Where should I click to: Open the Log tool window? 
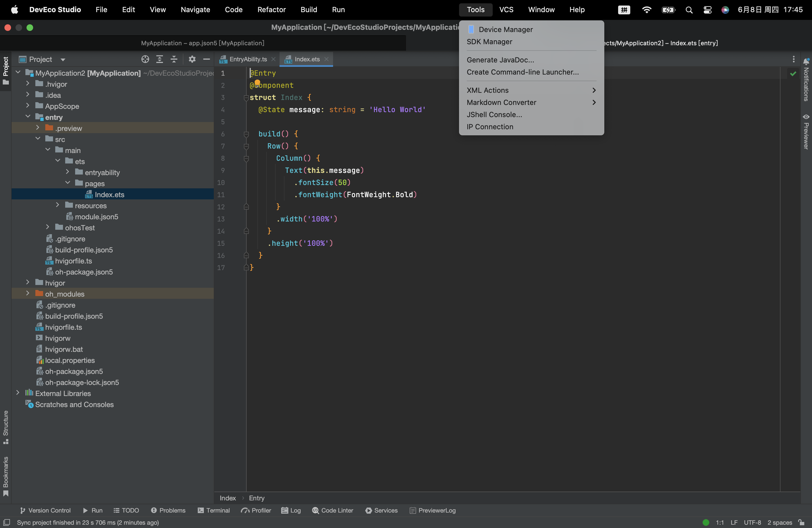coord(291,510)
